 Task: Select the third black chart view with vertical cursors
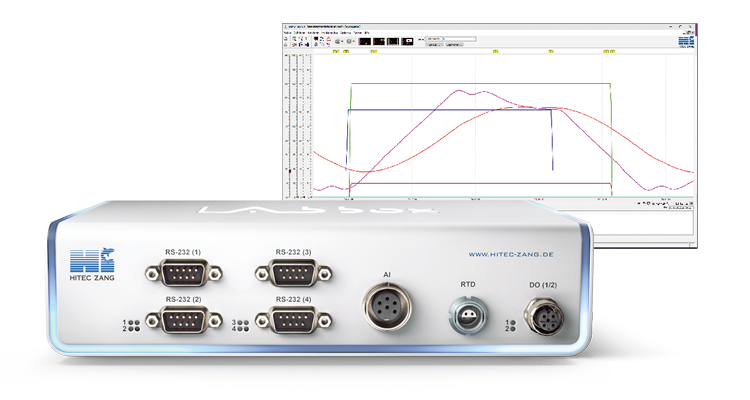point(393,42)
